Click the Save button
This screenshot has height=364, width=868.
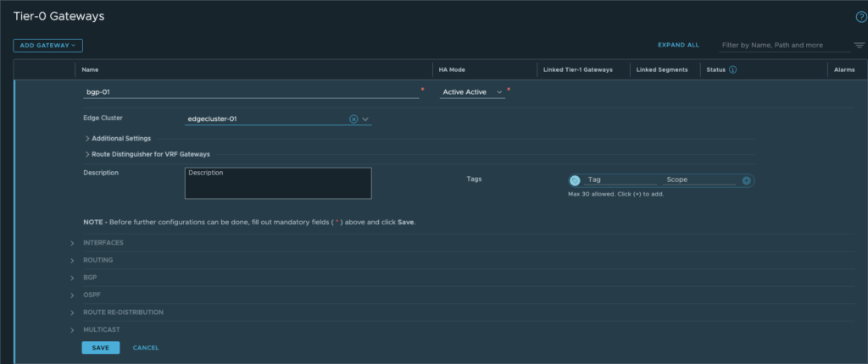pyautogui.click(x=101, y=348)
